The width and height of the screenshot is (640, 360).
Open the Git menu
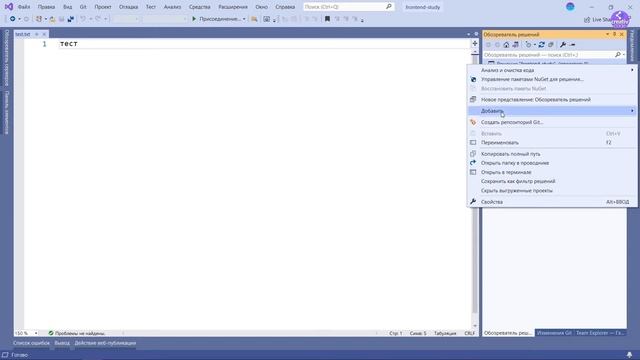[83, 7]
